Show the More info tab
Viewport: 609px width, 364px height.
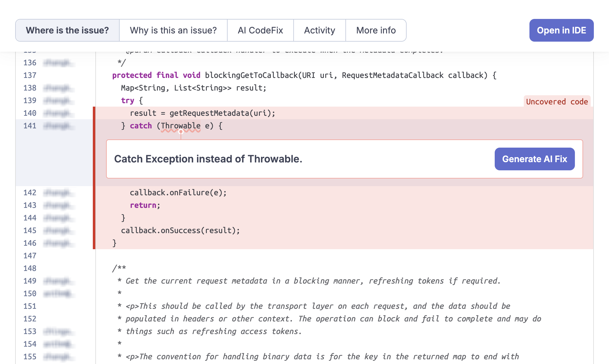(376, 30)
